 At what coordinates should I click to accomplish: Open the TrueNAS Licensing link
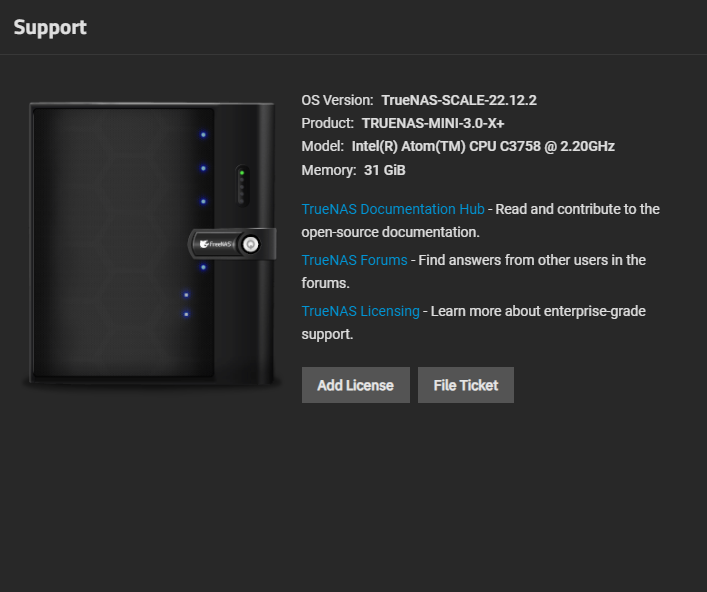tap(361, 311)
